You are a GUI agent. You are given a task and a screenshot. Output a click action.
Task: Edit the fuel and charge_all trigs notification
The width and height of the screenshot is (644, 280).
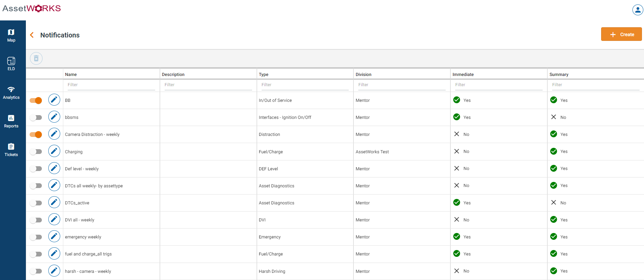[54, 253]
